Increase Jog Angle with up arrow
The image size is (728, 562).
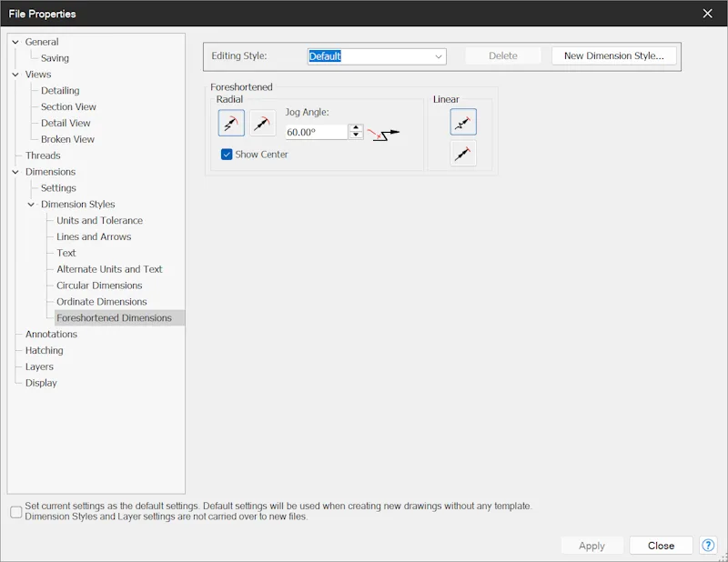pyautogui.click(x=356, y=128)
